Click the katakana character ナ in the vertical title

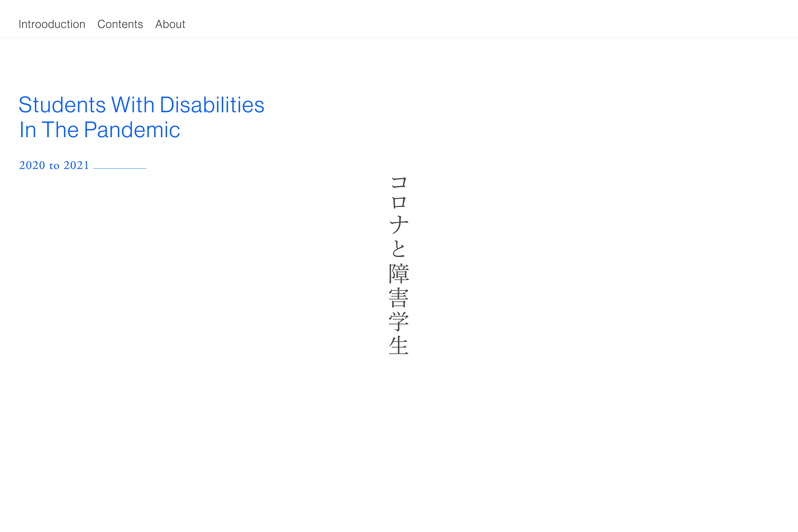coord(399,225)
